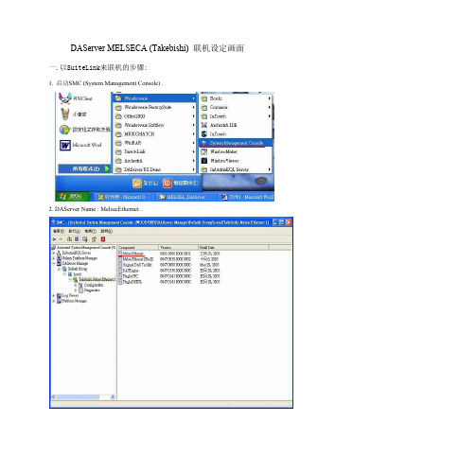Expand the Platform Manager tree node
The image size is (476, 457).
tap(54, 301)
